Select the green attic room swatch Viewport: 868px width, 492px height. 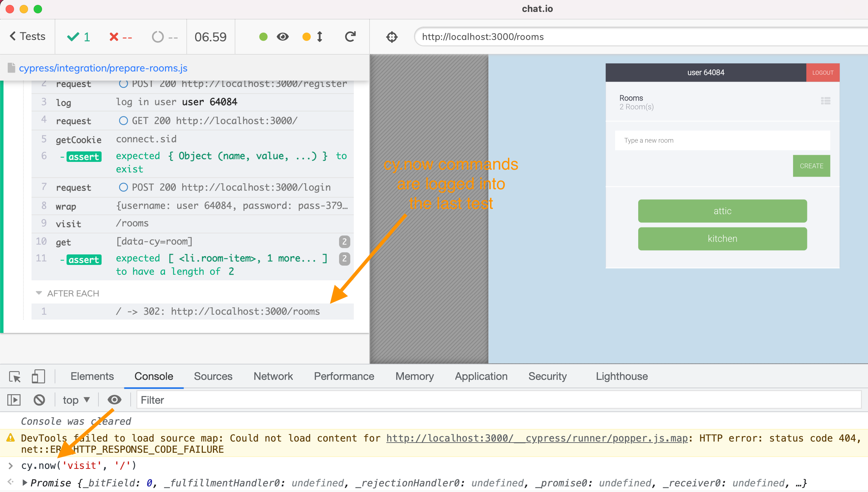point(722,211)
